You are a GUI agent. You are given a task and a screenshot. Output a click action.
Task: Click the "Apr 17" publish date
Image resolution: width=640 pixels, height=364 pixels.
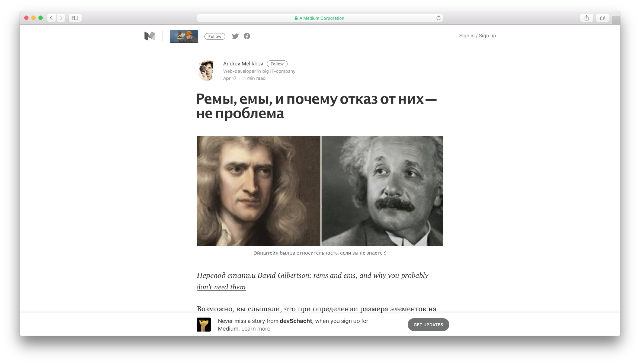pyautogui.click(x=229, y=78)
